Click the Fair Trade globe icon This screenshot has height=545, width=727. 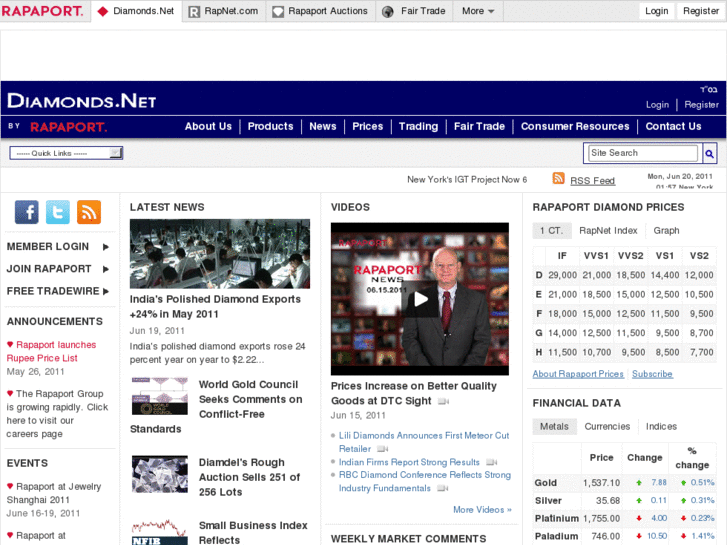click(388, 12)
